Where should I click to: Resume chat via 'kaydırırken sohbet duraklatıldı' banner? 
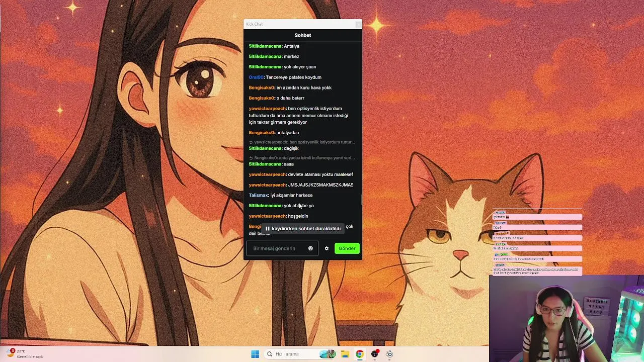coord(303,228)
